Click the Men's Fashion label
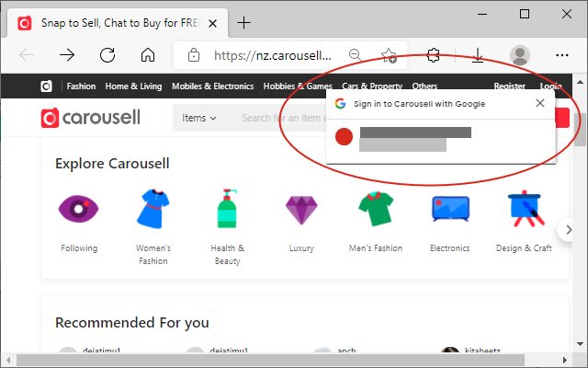 point(376,248)
